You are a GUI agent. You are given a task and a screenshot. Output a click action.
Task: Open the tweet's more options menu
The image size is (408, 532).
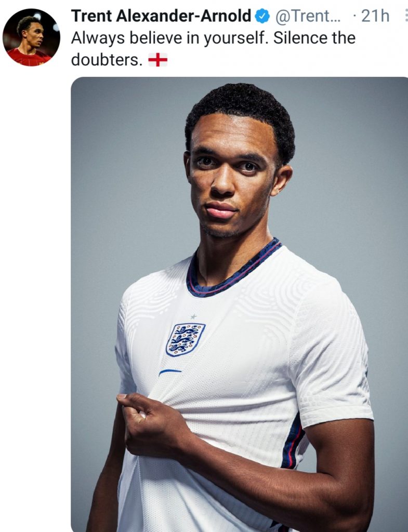pos(405,16)
